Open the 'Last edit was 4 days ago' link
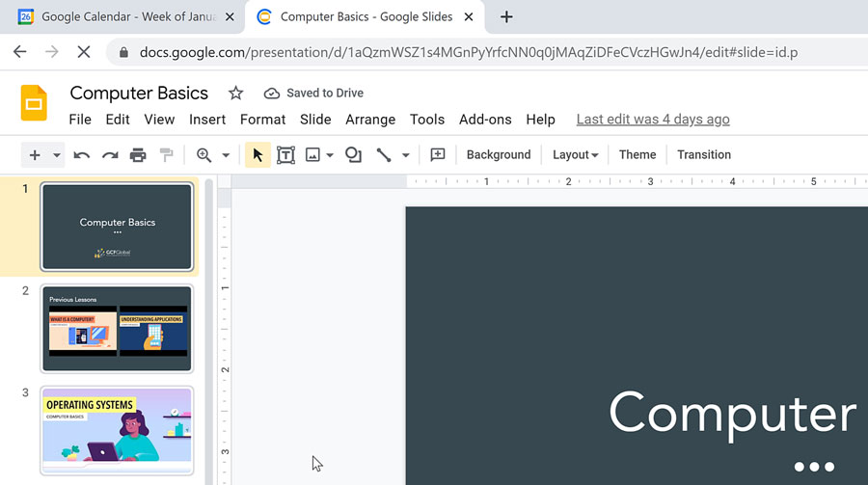 (x=653, y=120)
